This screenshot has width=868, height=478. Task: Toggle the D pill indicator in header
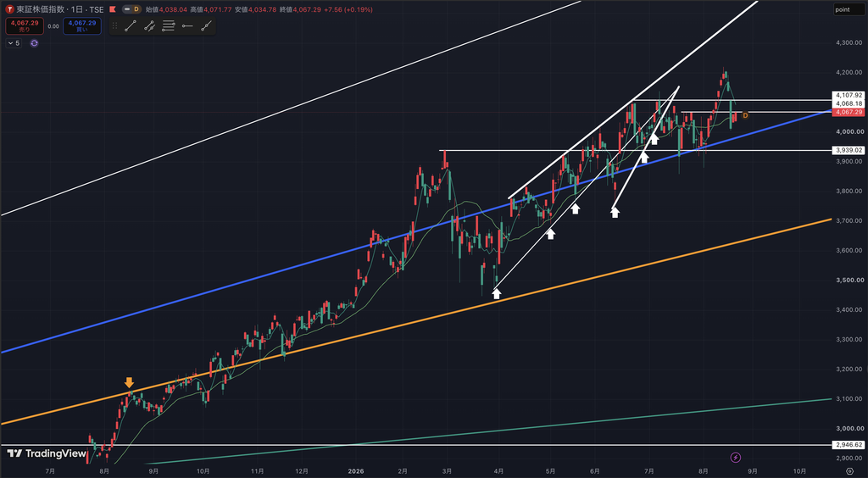[133, 9]
